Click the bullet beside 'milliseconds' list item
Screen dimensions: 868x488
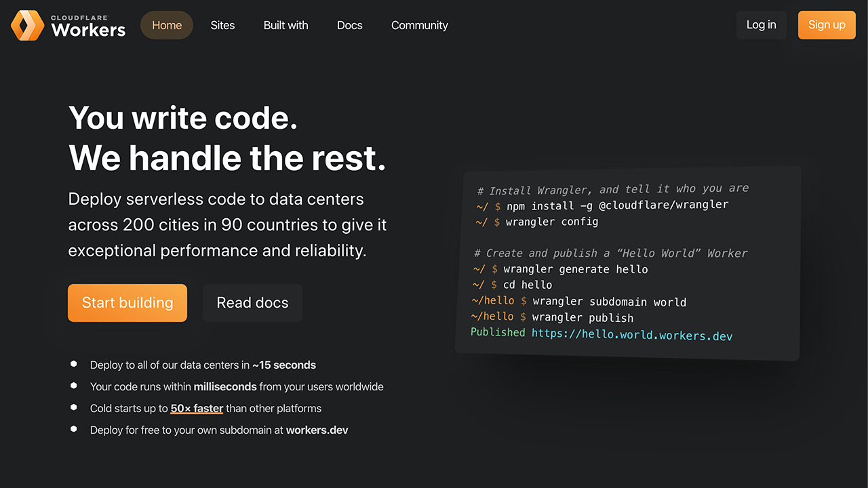[73, 386]
